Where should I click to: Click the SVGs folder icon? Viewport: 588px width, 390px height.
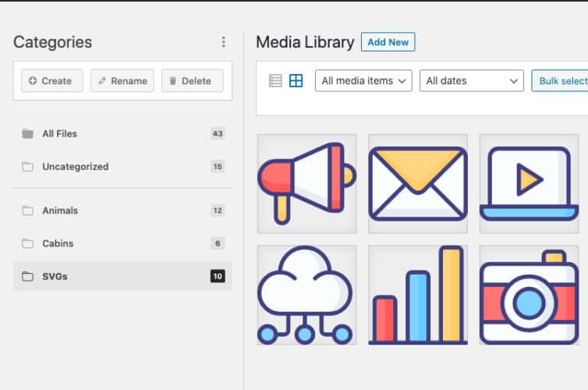[28, 276]
